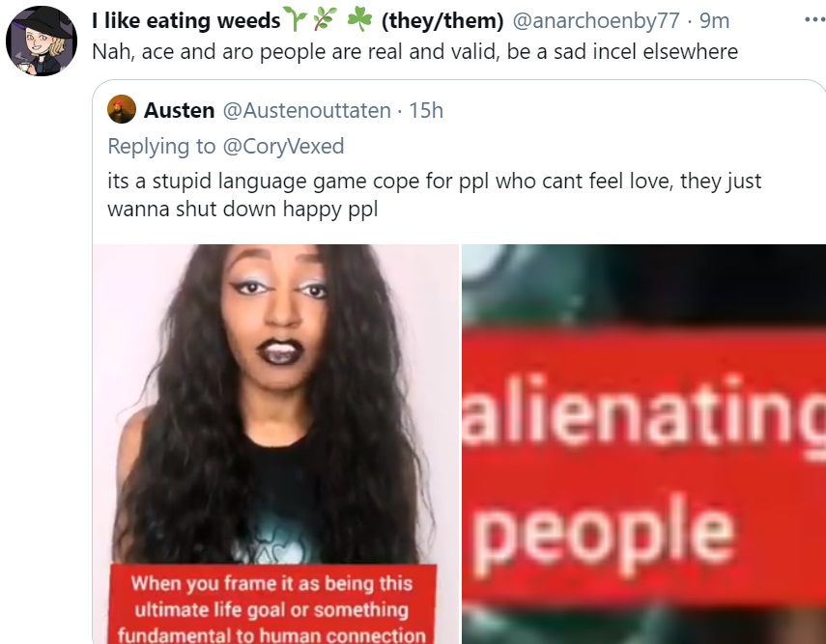Click the 'Replying to' label in quoted tweet

click(x=161, y=147)
